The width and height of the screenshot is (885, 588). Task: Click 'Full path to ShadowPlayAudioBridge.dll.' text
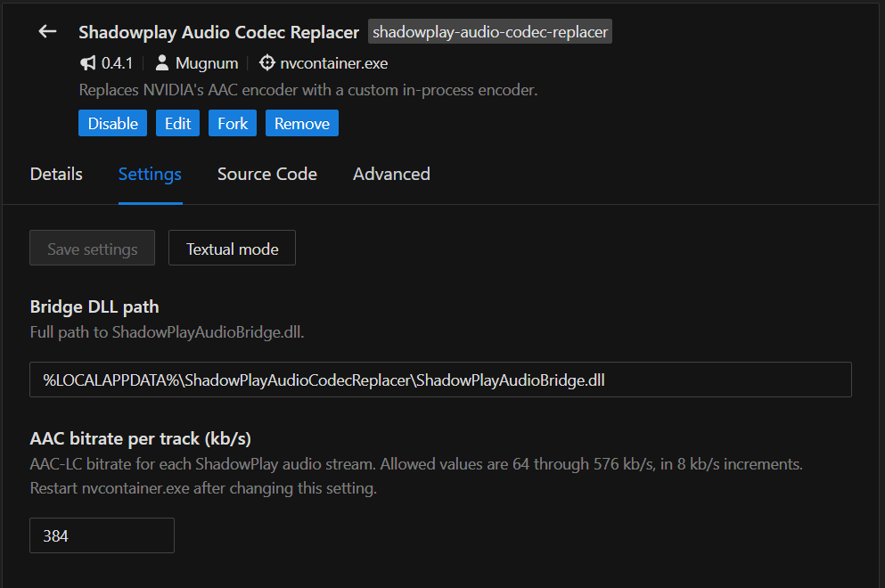click(x=167, y=331)
